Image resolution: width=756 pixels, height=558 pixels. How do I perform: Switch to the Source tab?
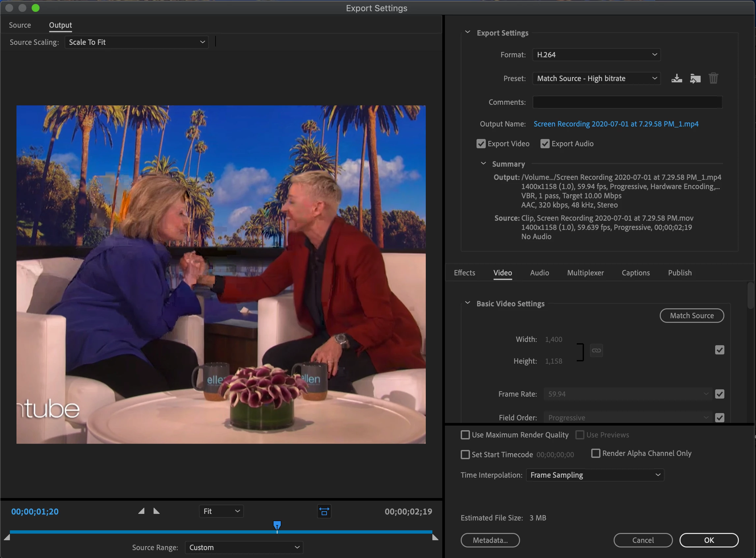pyautogui.click(x=19, y=25)
